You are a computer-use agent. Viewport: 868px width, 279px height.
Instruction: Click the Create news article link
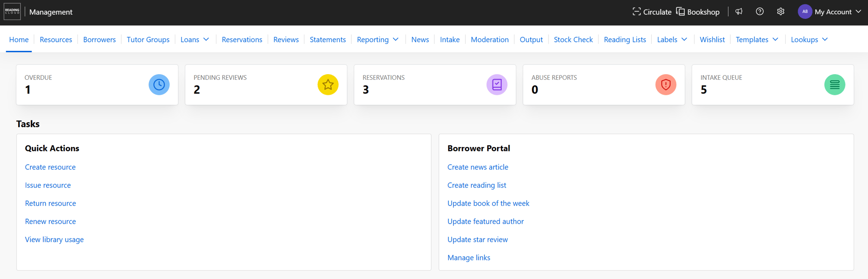(478, 167)
